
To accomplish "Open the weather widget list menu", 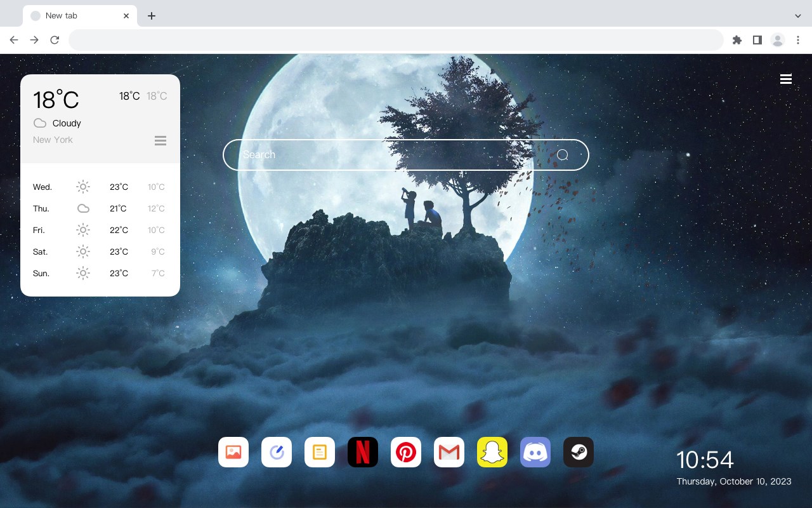I will (160, 140).
